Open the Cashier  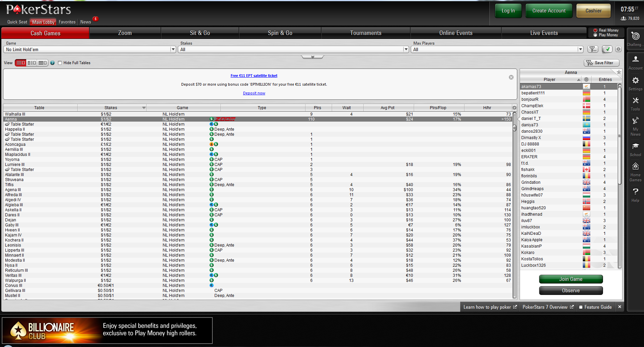pos(594,11)
